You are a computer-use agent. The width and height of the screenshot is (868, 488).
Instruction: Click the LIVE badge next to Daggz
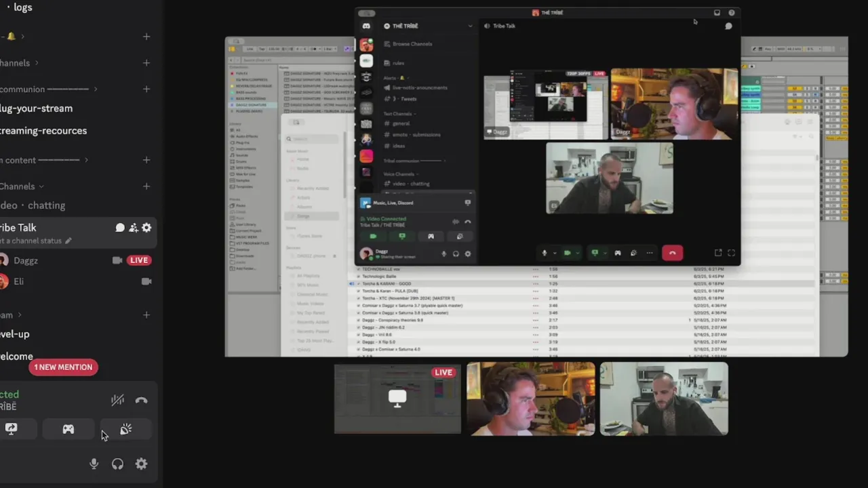pos(139,260)
